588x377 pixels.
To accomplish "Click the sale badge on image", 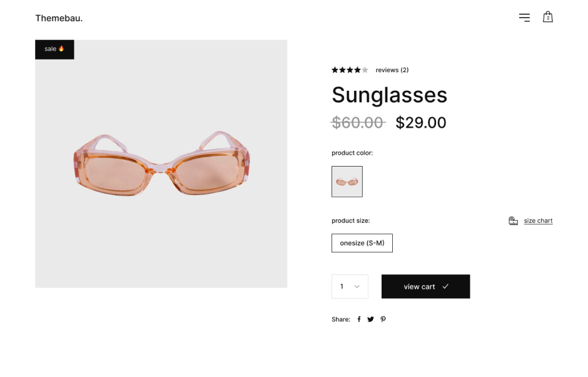I will coord(54,49).
